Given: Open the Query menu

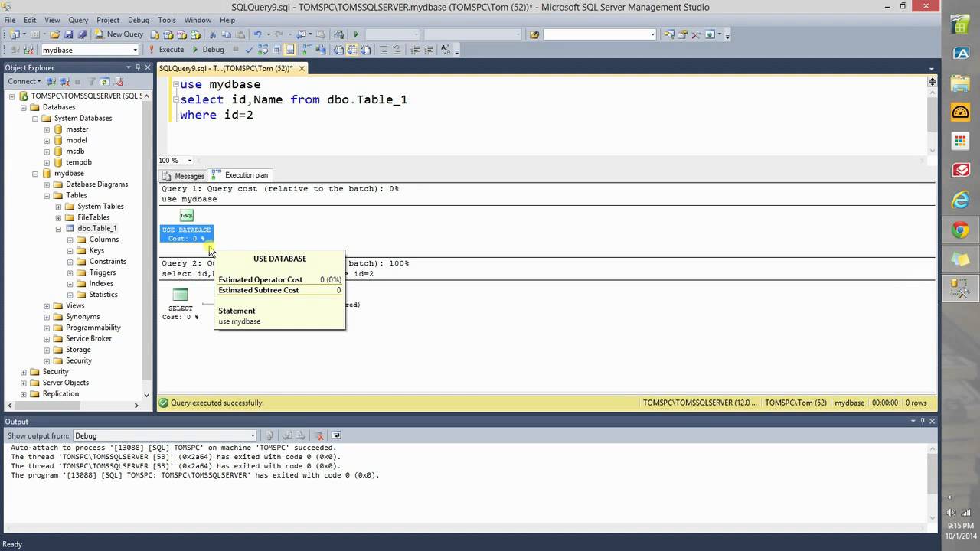Looking at the screenshot, I should [x=78, y=20].
